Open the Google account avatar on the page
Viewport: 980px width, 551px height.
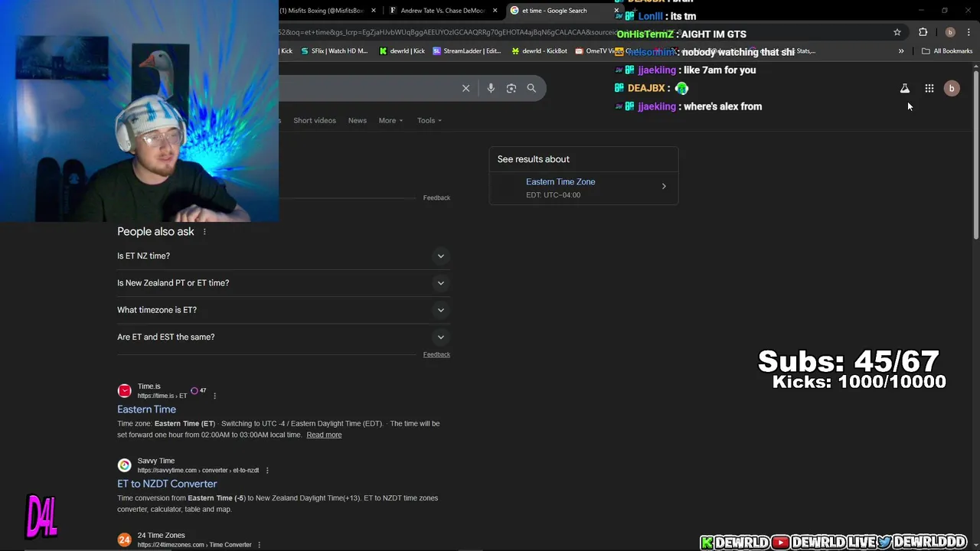coord(952,89)
